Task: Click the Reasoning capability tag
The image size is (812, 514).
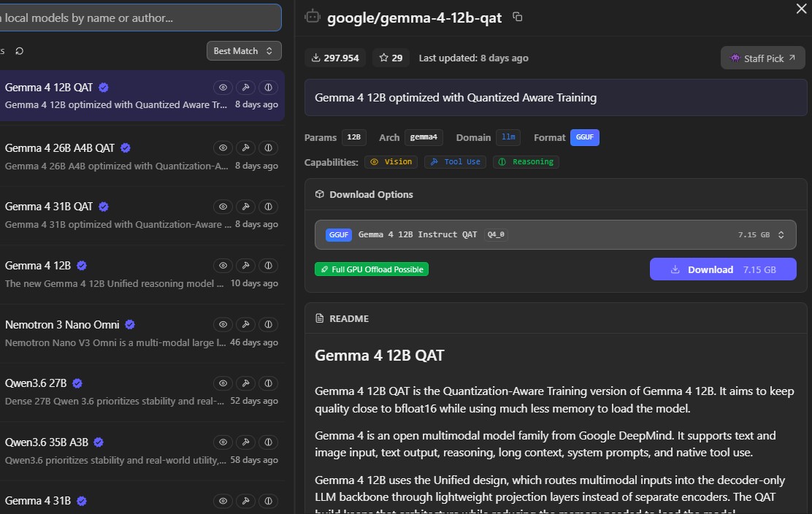Action: 526,161
